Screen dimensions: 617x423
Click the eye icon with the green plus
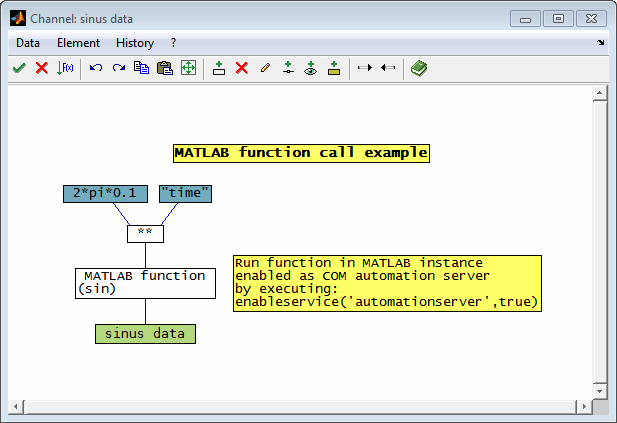pos(311,68)
